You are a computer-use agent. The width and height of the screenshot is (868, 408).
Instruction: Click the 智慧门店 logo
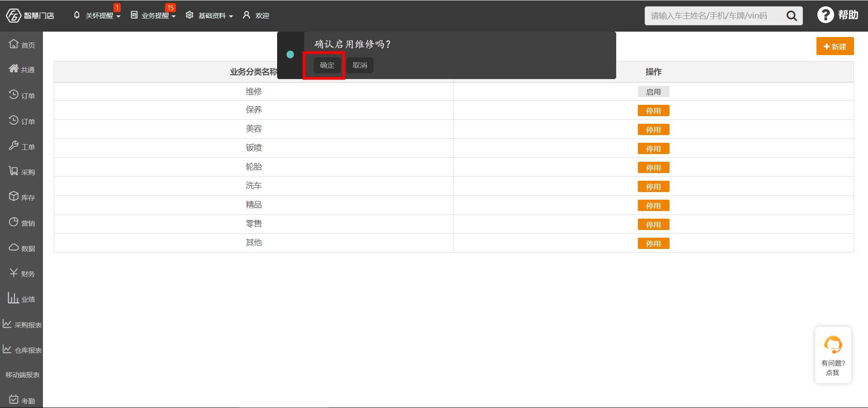30,15
